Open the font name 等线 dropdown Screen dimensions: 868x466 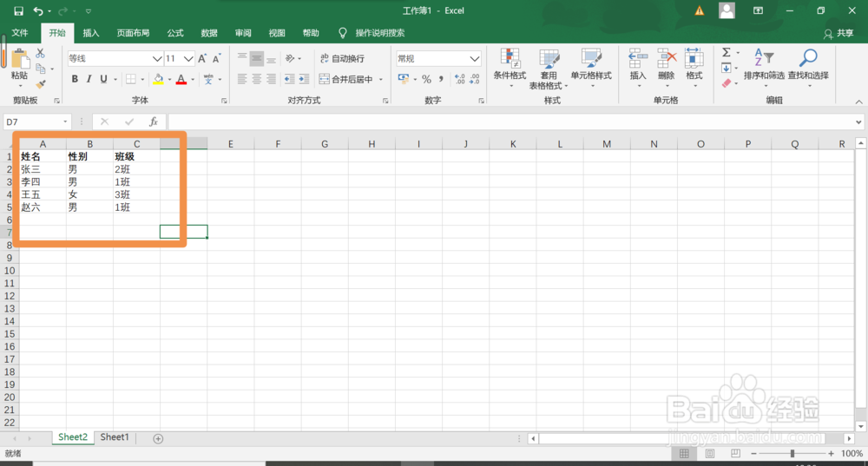[x=156, y=59]
